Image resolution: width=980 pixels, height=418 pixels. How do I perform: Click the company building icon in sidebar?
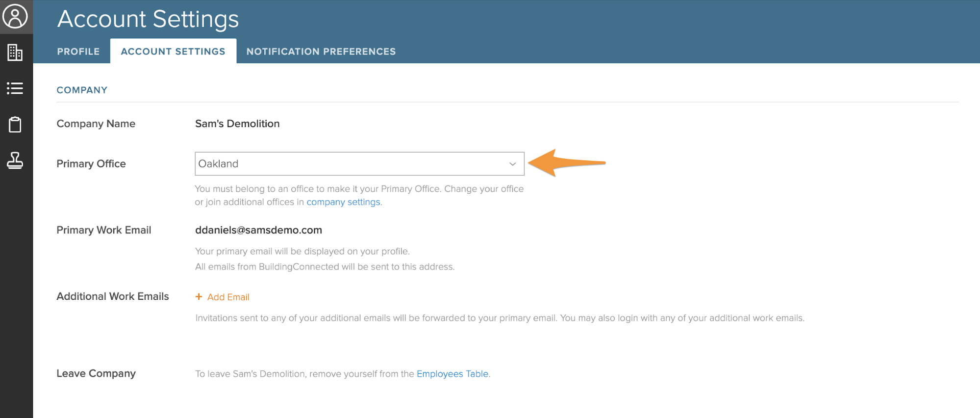point(15,52)
